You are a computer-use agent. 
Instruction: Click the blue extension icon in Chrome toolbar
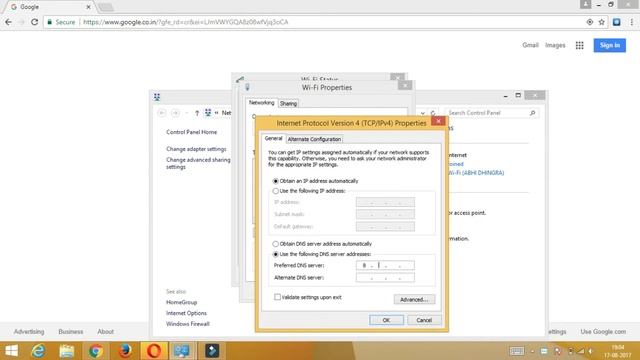pyautogui.click(x=616, y=22)
